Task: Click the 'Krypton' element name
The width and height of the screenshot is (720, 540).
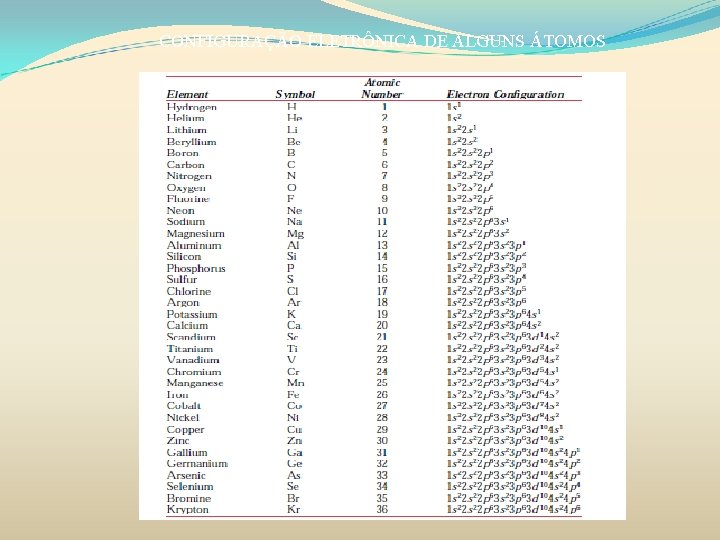Action: (187, 510)
